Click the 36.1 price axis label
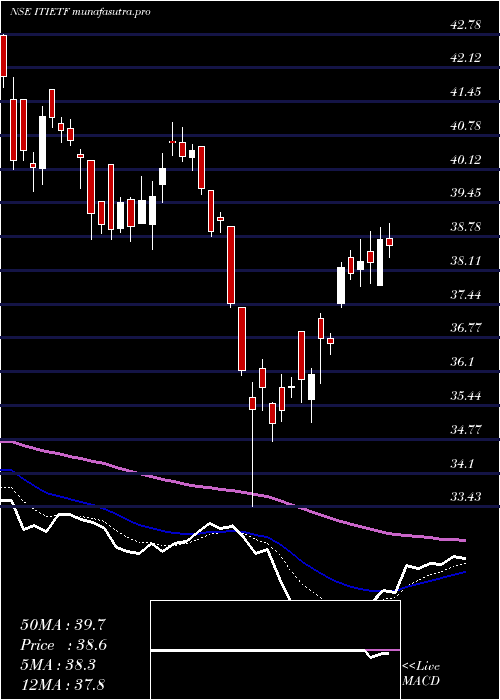The width and height of the screenshot is (500, 700). 463,362
